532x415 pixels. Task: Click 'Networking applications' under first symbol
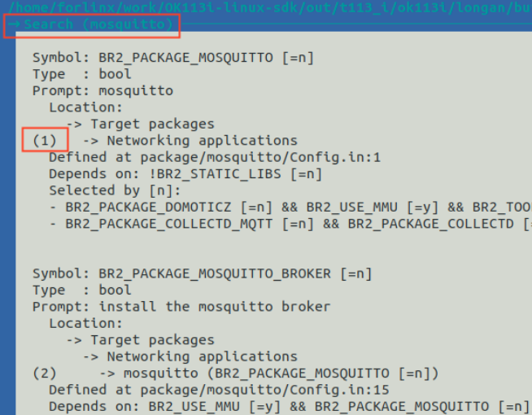click(190, 141)
